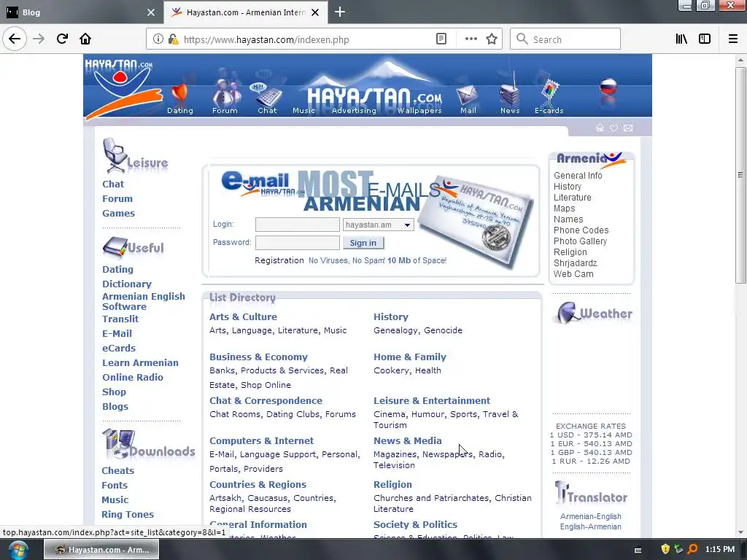Switch language with the Russian flag ball
Screen dimensions: 747x560
(608, 86)
